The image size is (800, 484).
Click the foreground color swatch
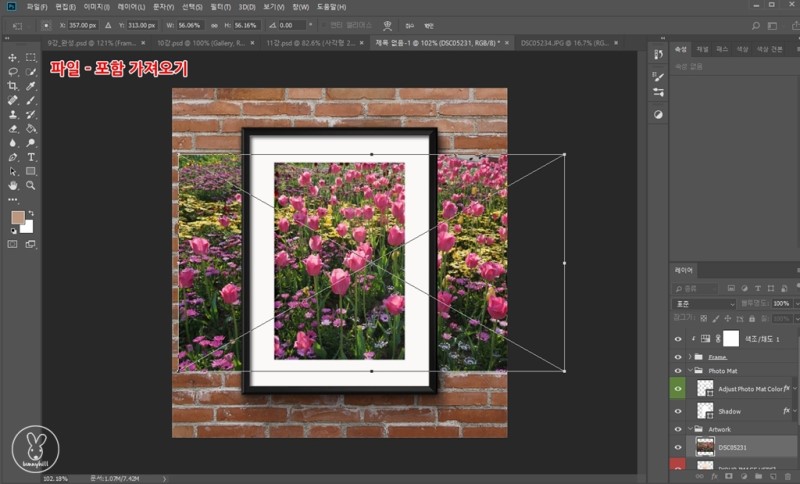[x=17, y=217]
